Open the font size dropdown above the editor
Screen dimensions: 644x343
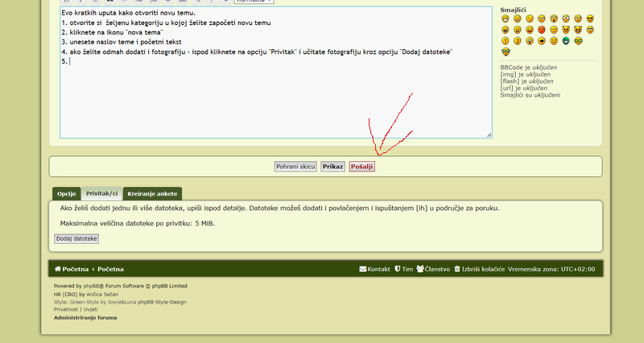254,2
